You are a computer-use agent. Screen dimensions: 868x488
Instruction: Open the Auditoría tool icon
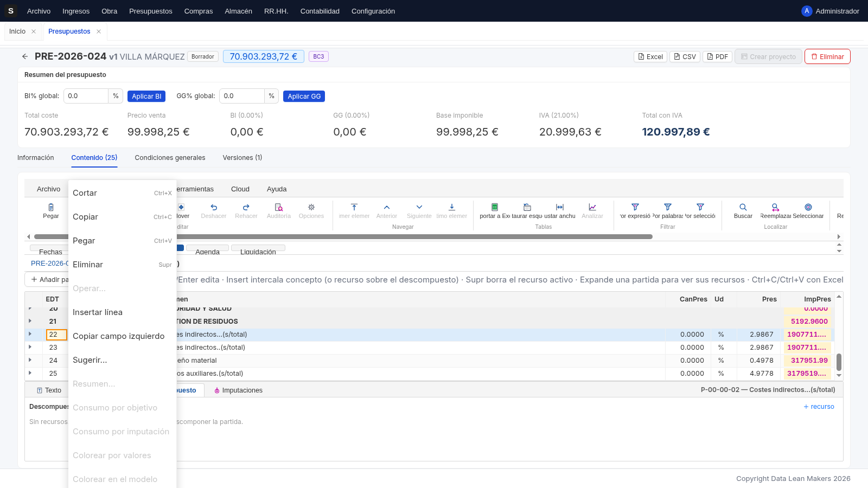click(279, 207)
